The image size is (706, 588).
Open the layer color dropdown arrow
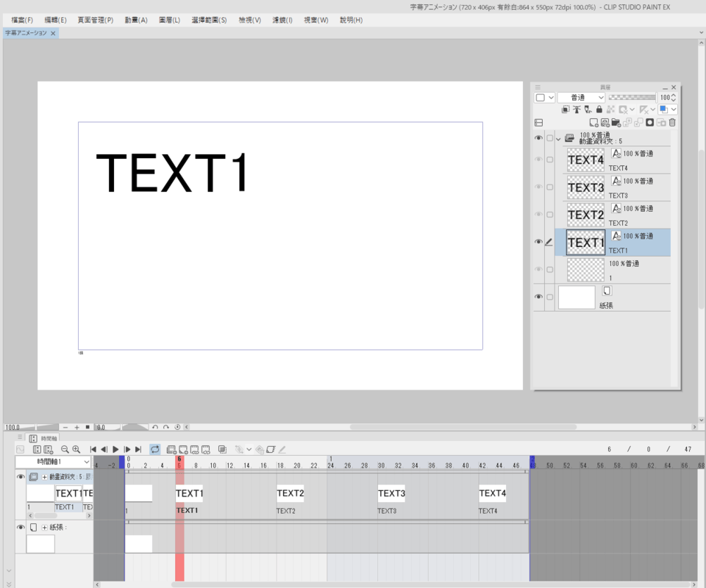[x=674, y=110]
